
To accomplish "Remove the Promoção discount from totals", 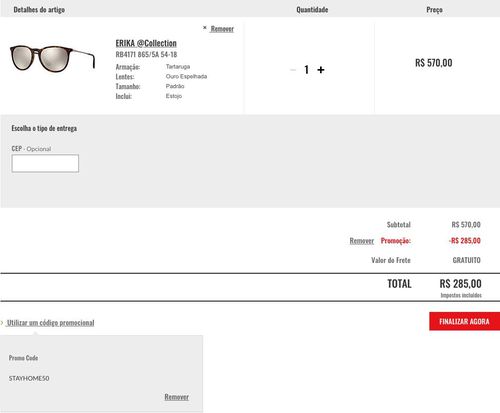I will (362, 241).
